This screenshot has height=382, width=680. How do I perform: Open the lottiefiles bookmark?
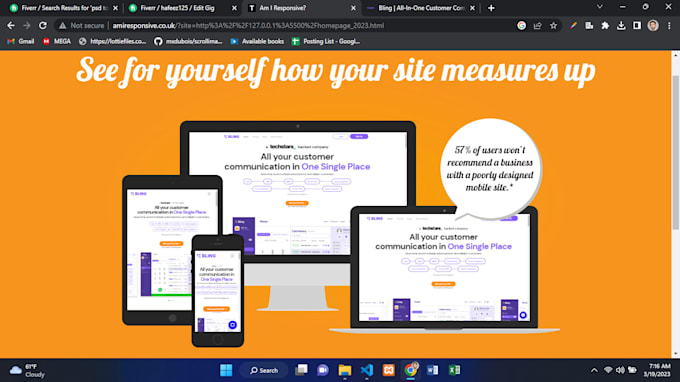113,41
